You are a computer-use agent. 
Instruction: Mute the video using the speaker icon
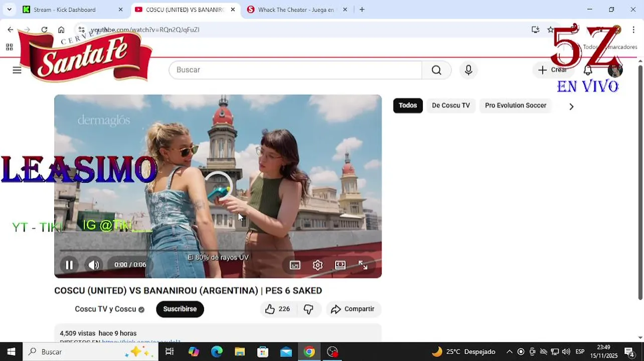click(94, 265)
